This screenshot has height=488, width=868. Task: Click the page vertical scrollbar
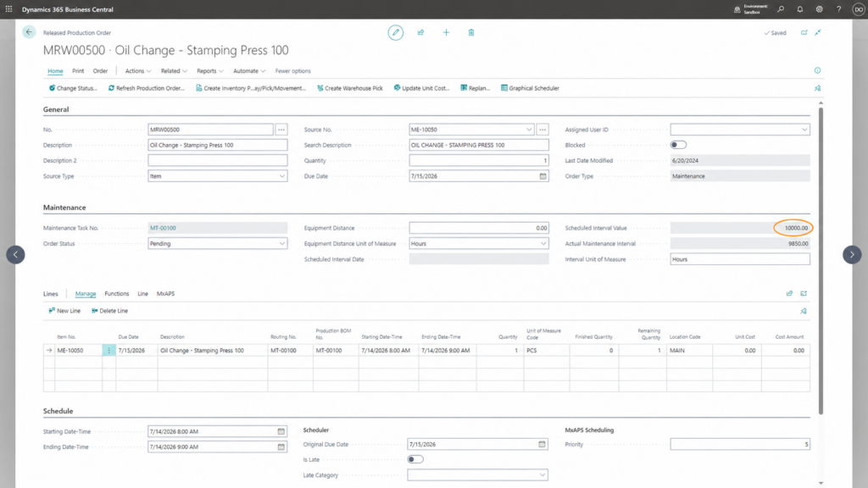click(x=821, y=260)
